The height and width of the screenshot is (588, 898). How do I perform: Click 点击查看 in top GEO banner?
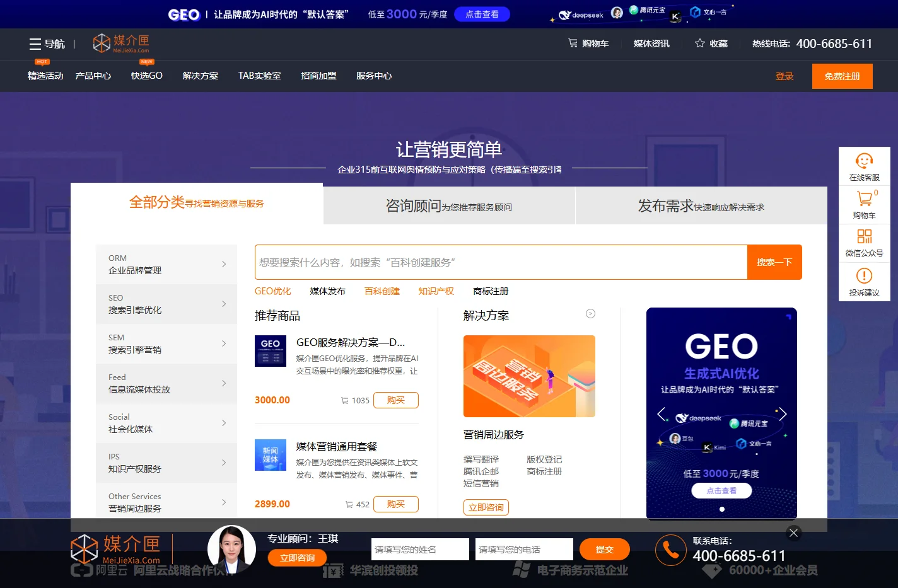[482, 14]
